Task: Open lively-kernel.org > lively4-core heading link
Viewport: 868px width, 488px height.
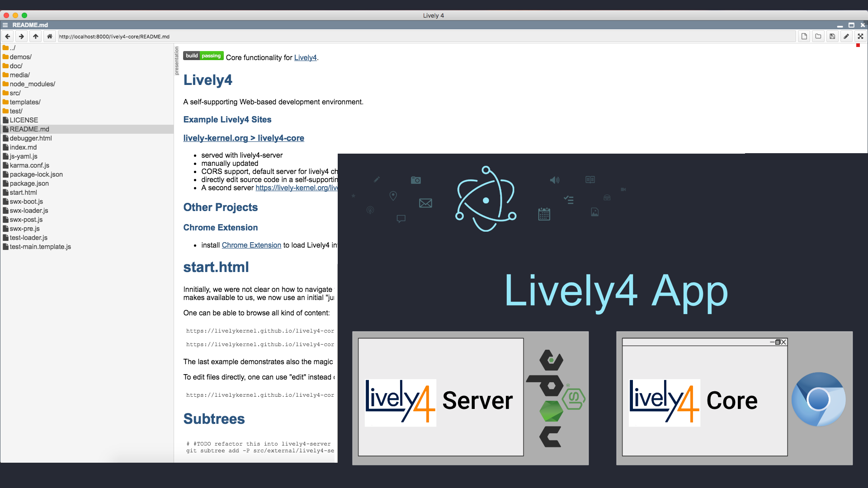Action: tap(243, 138)
